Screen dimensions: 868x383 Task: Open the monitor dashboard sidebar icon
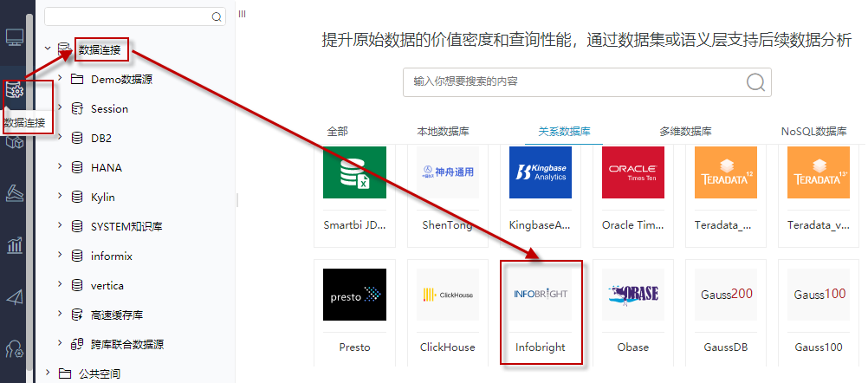[x=15, y=37]
